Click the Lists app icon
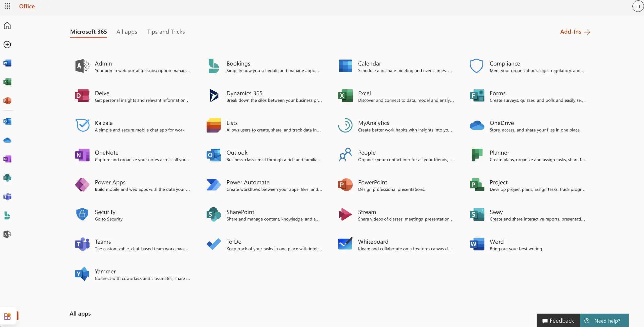This screenshot has width=644, height=327. [x=214, y=125]
